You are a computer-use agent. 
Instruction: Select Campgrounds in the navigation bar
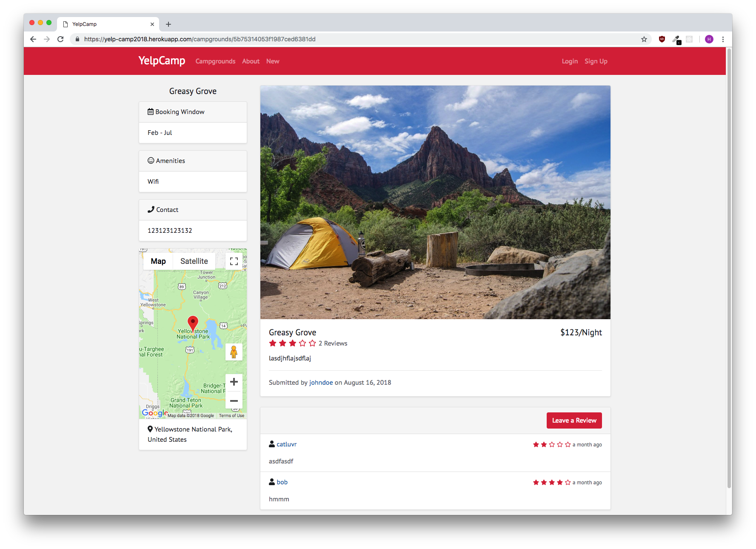pos(215,61)
